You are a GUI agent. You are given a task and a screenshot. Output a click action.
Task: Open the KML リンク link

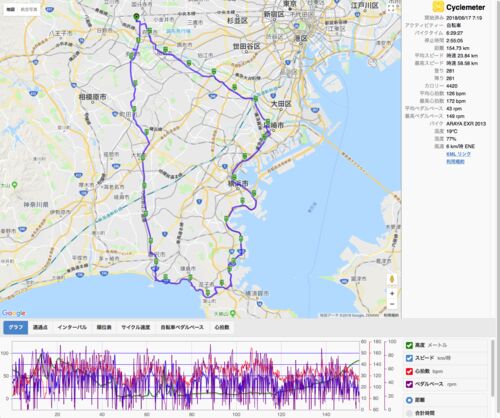458,154
